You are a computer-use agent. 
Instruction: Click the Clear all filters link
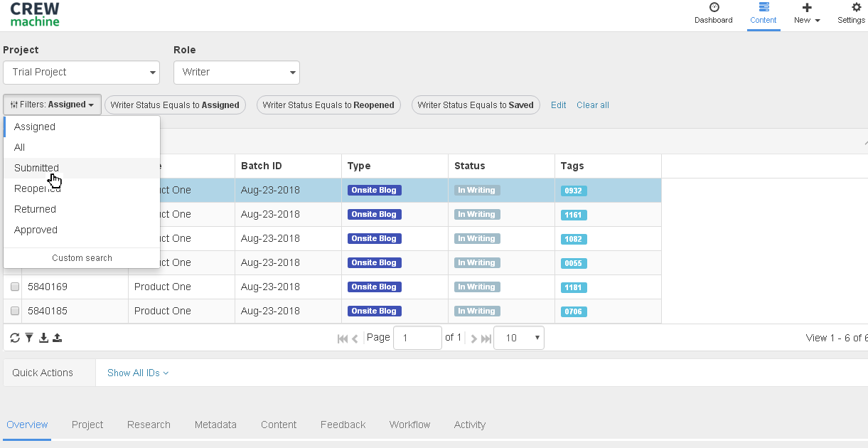coord(593,105)
